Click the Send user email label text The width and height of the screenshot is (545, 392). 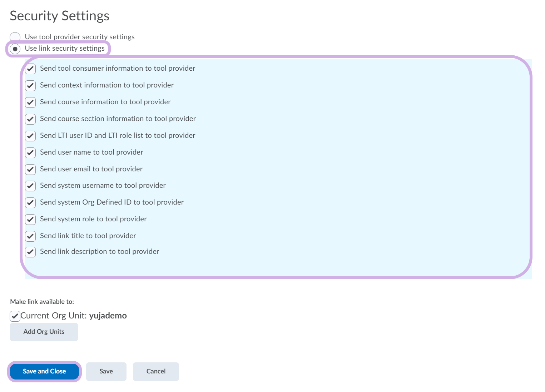click(91, 169)
